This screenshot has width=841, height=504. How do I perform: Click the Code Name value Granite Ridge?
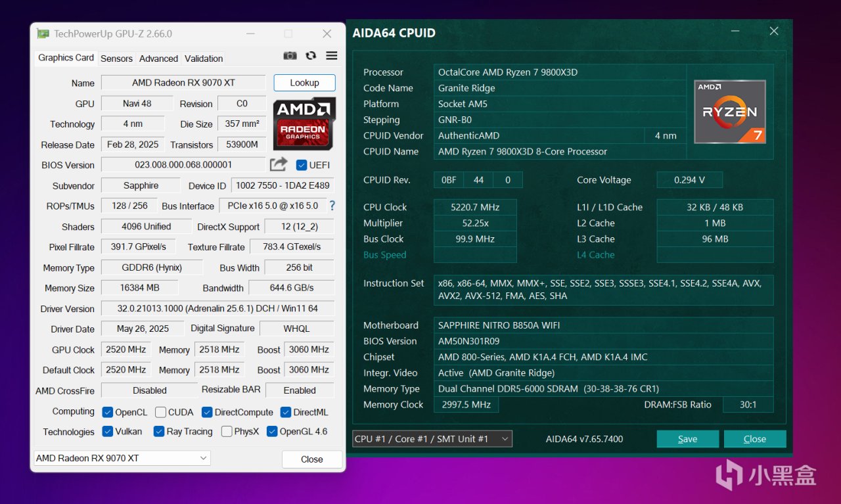560,88
